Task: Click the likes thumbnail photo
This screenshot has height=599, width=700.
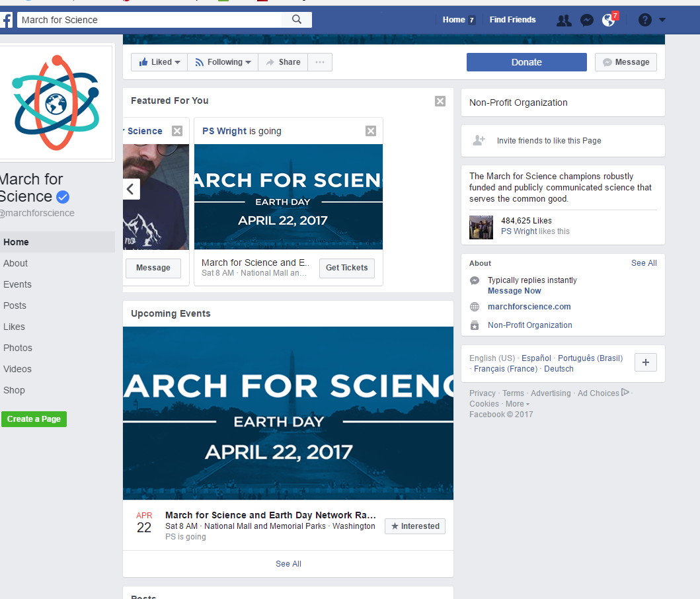Action: click(481, 227)
